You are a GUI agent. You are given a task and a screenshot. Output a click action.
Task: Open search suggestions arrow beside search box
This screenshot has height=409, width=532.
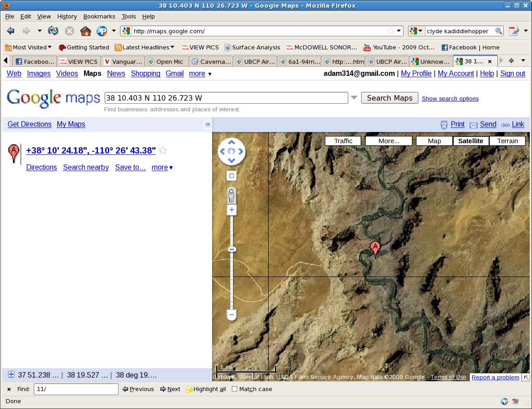(x=354, y=98)
